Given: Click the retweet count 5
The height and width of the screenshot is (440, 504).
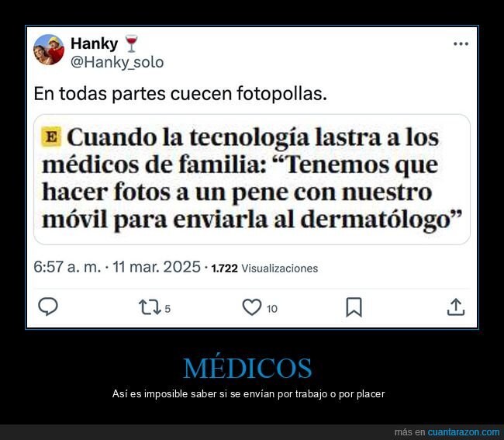Looking at the screenshot, I should (x=167, y=309).
